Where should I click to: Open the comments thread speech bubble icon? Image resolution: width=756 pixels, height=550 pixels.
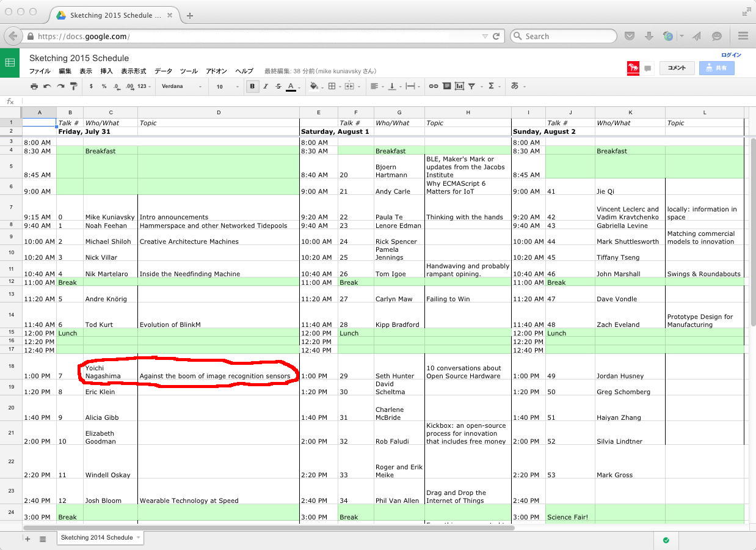(x=648, y=68)
